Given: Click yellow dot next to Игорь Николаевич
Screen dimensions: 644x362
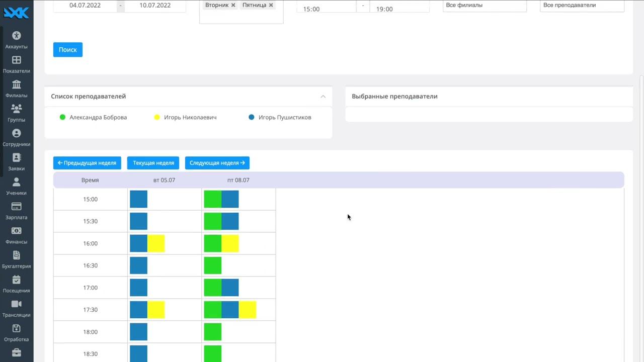Looking at the screenshot, I should coord(157,117).
